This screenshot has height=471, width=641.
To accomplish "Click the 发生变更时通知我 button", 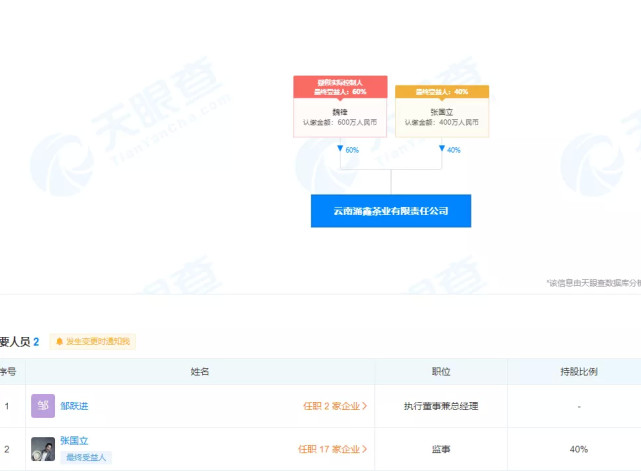I will tap(92, 342).
